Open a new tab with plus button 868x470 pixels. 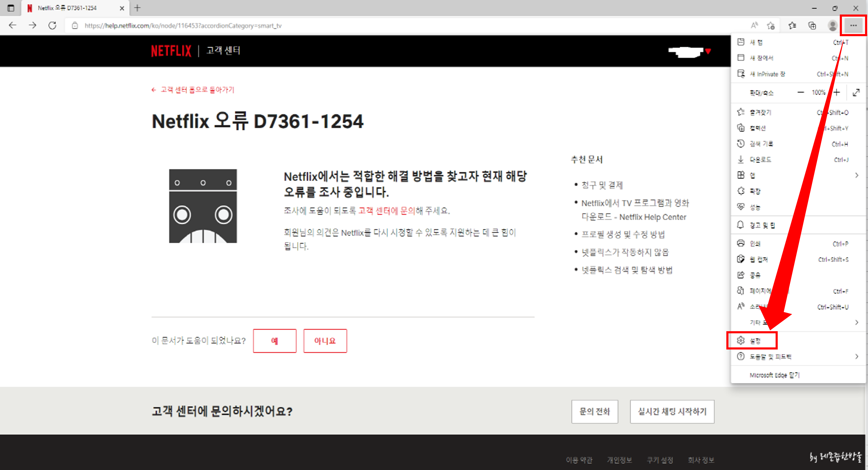(x=137, y=8)
